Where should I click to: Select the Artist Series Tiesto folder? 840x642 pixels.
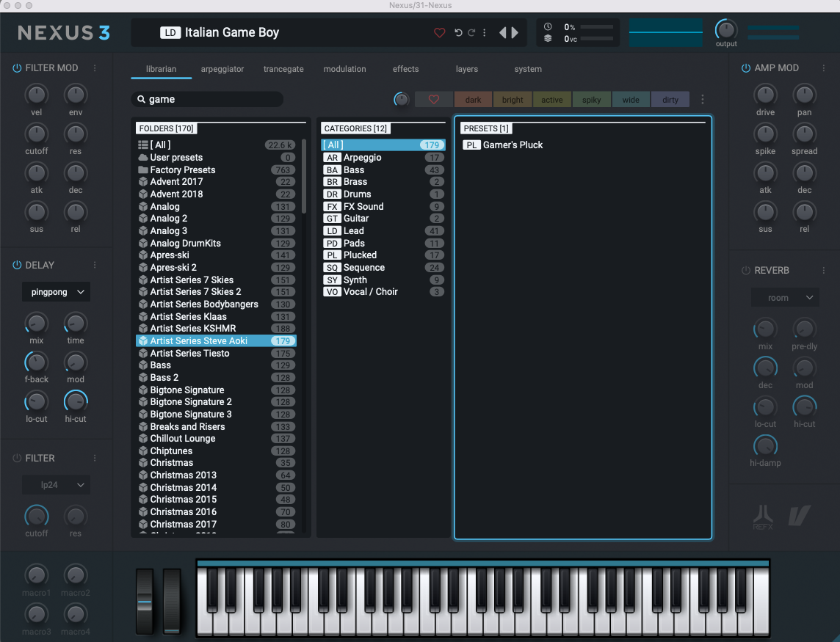point(216,354)
